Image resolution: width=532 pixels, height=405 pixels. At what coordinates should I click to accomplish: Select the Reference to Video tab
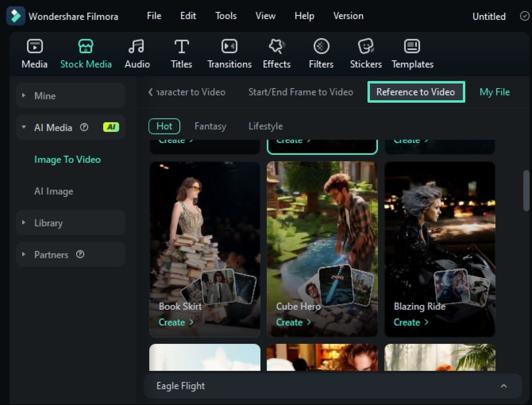[416, 92]
